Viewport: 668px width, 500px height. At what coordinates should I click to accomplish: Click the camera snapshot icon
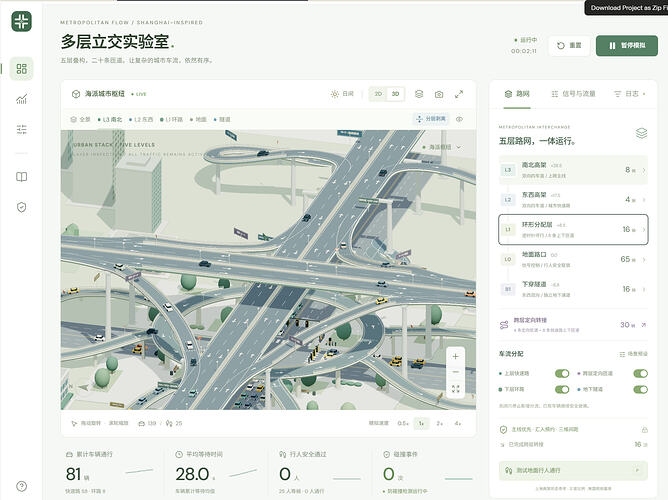[439, 94]
